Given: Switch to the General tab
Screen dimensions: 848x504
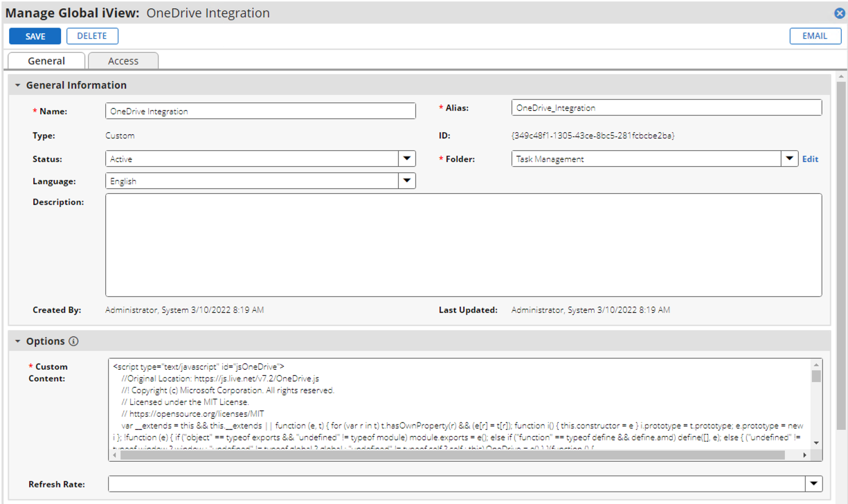Looking at the screenshot, I should coord(46,61).
